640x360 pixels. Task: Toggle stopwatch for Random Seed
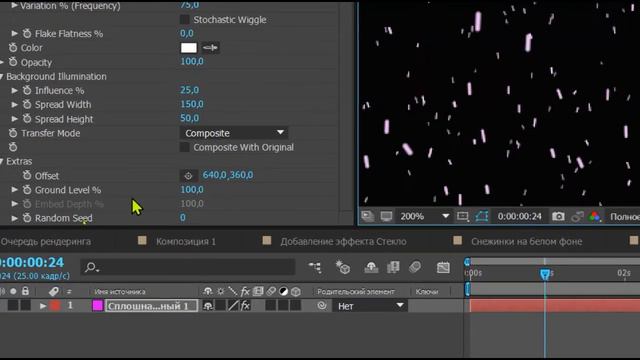(x=27, y=218)
